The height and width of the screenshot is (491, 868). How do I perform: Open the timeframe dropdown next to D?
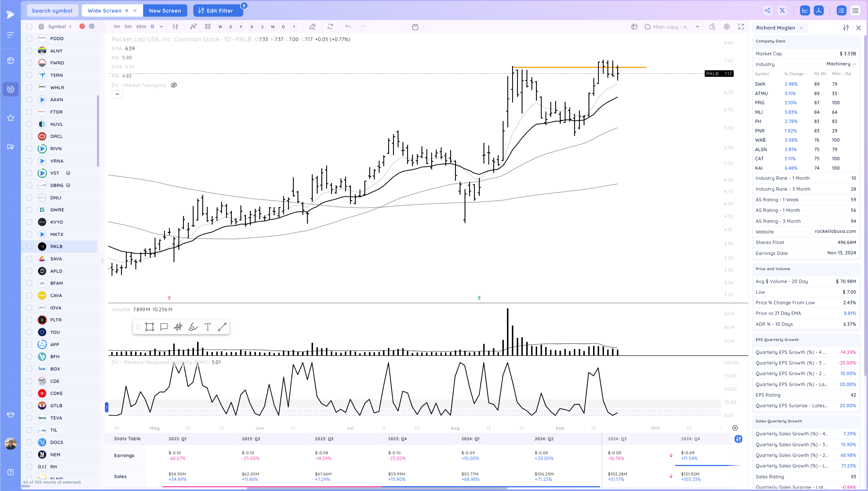(x=161, y=27)
